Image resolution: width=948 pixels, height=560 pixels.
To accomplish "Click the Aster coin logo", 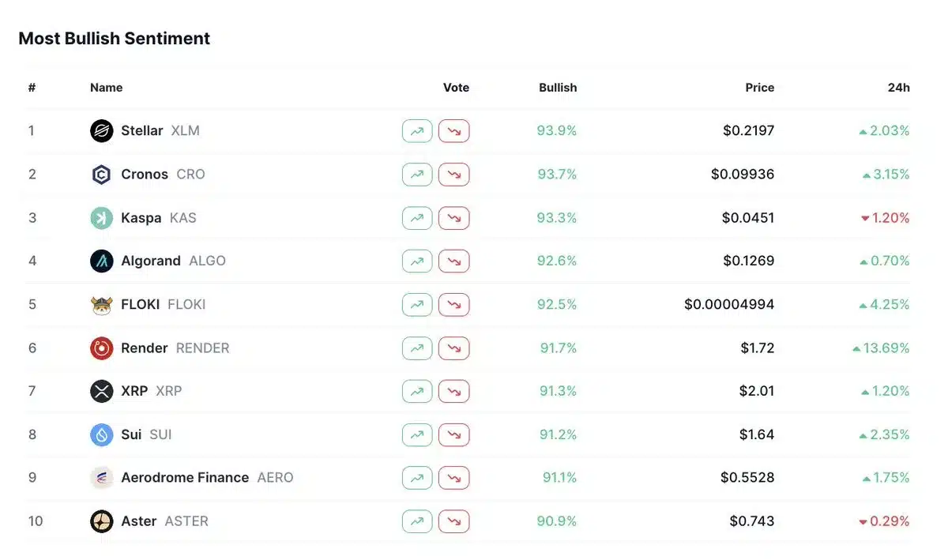I will [102, 521].
